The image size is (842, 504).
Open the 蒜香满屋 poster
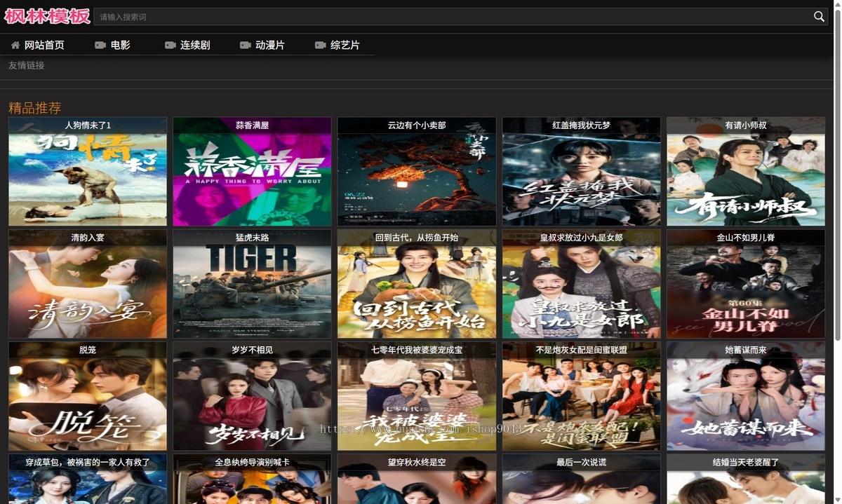point(252,171)
